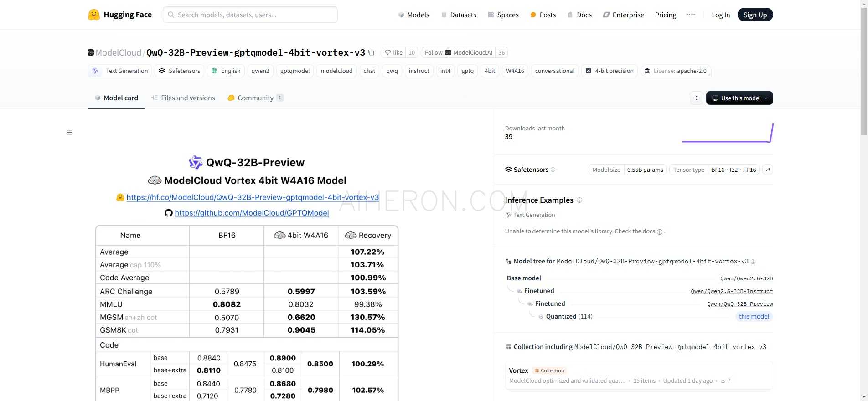Switch to the Model card tab
This screenshot has height=401, width=868.
tap(116, 98)
